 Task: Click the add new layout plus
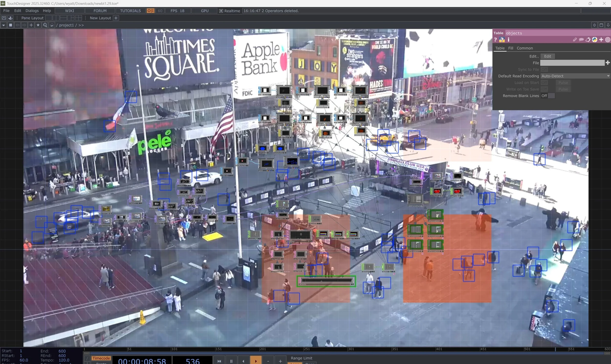click(116, 18)
